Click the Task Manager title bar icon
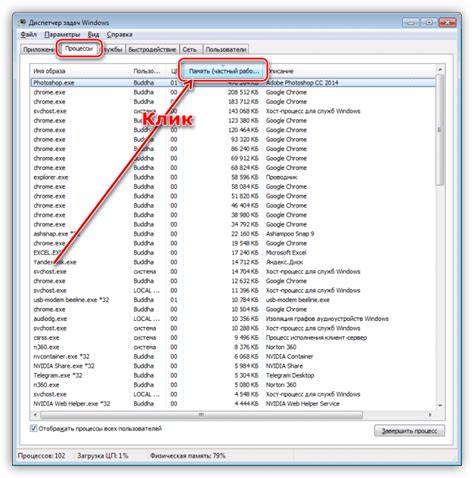 [x=22, y=22]
